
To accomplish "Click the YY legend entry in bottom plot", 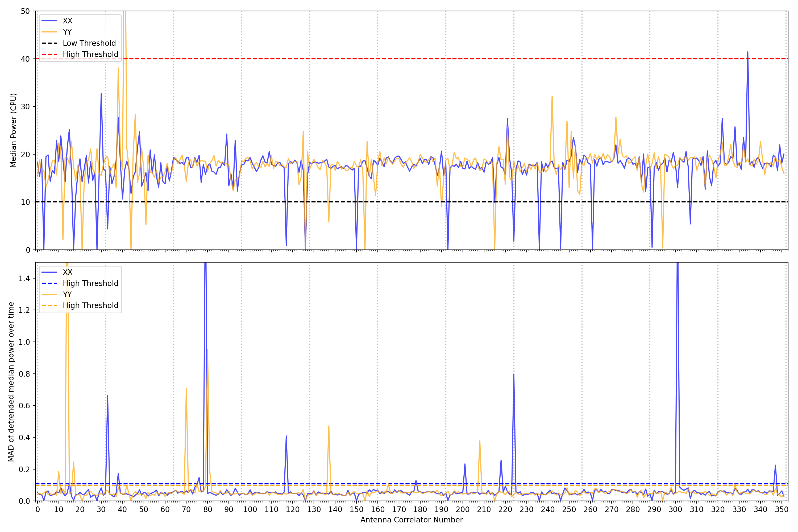I will click(67, 294).
